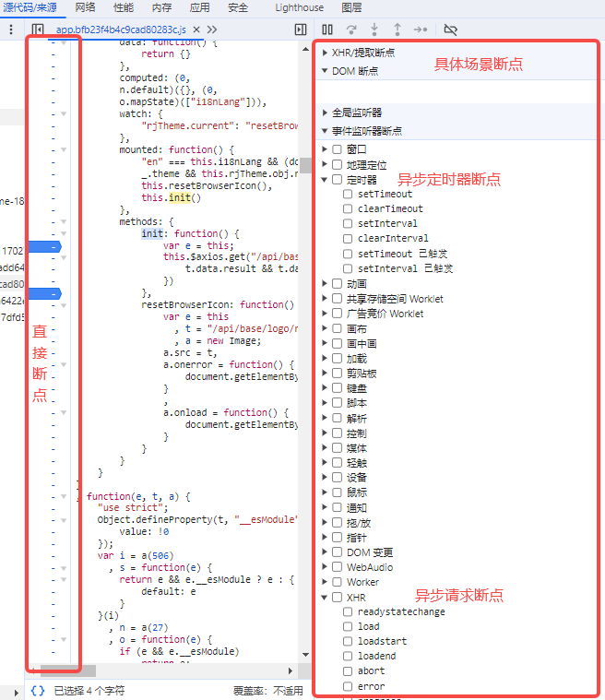Enable the XHR load breakpoint checkbox
Viewport: 605px width, 700px height.
pyautogui.click(x=348, y=626)
